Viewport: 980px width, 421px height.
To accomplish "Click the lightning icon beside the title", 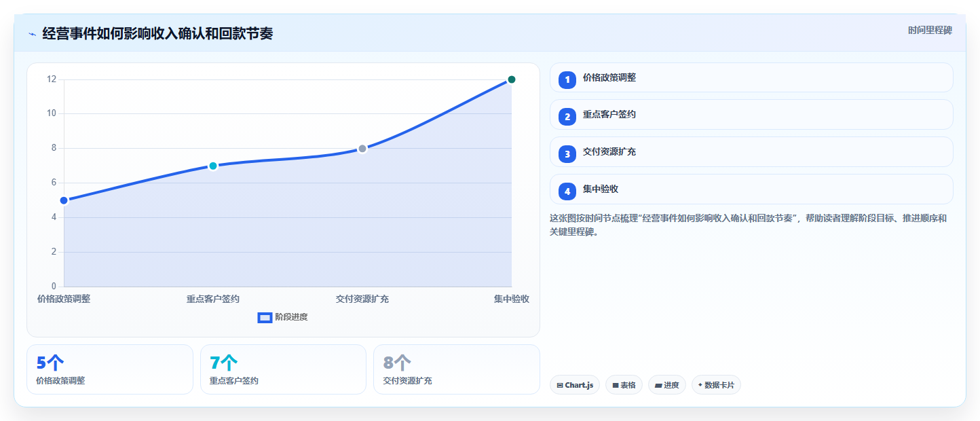I will click(32, 34).
